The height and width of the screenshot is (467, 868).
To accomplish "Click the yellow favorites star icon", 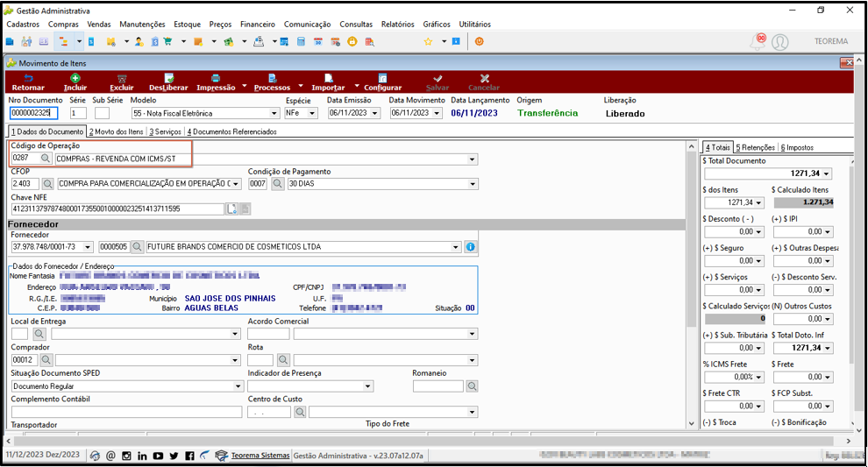I will pos(428,41).
